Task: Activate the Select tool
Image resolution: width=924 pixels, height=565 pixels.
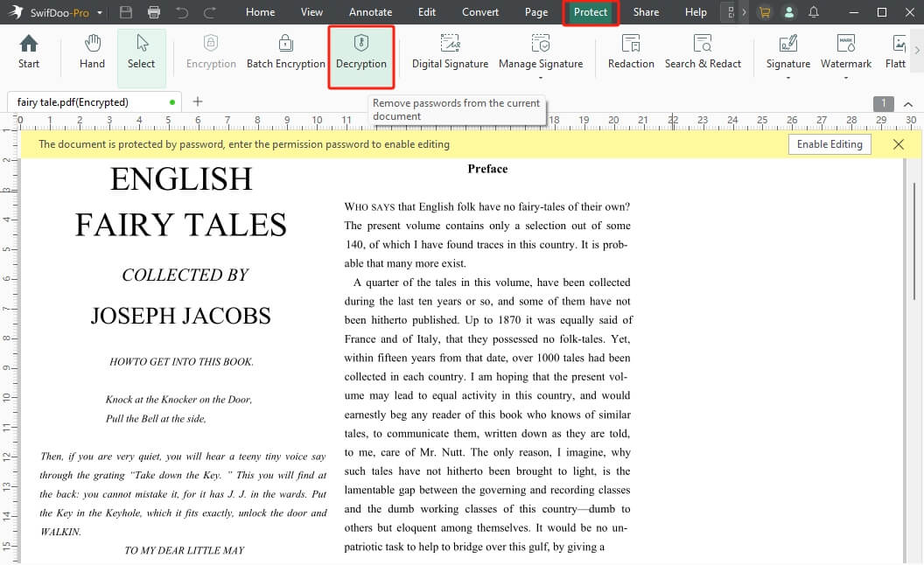Action: coord(141,54)
